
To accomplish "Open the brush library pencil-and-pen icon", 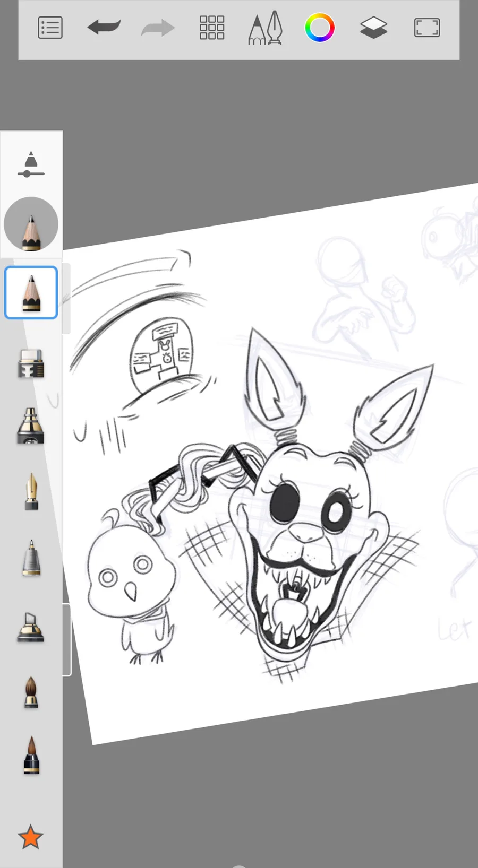I will click(x=265, y=28).
